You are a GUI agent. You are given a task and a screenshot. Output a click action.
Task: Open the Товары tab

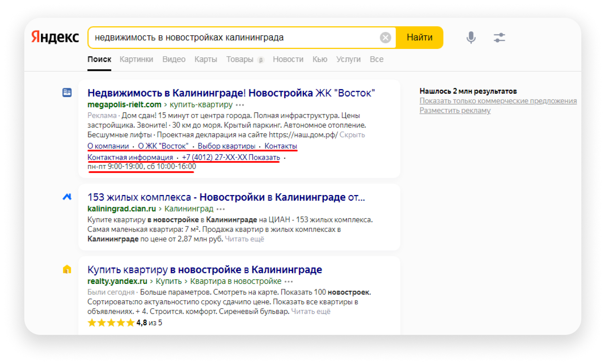[x=240, y=59]
